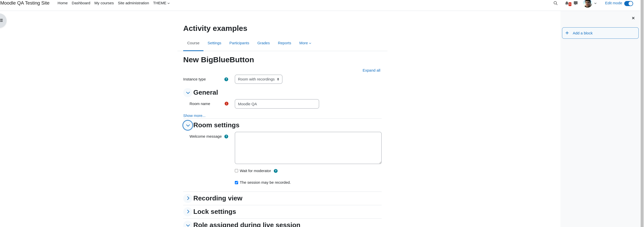
Task: Open the user menu dropdown arrow
Action: coord(595,4)
